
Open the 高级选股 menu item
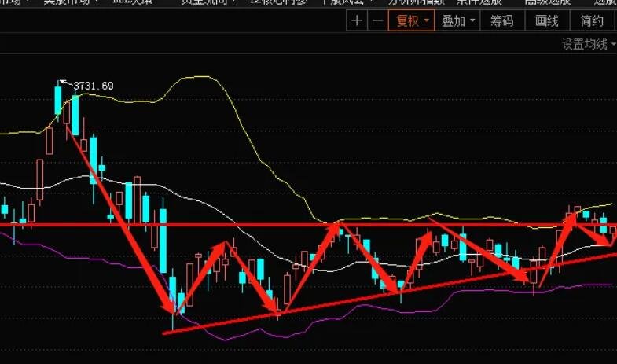[547, 2]
